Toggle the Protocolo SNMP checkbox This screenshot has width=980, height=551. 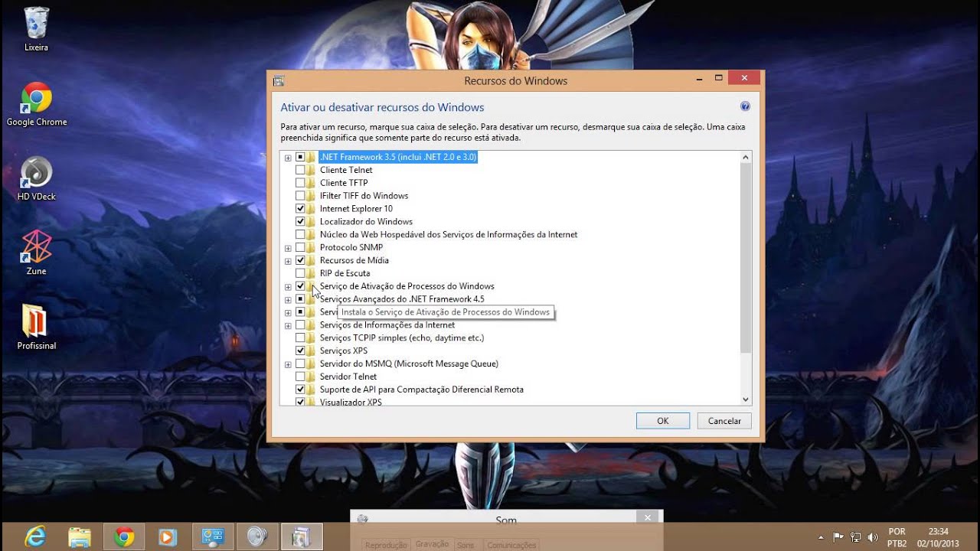point(300,247)
